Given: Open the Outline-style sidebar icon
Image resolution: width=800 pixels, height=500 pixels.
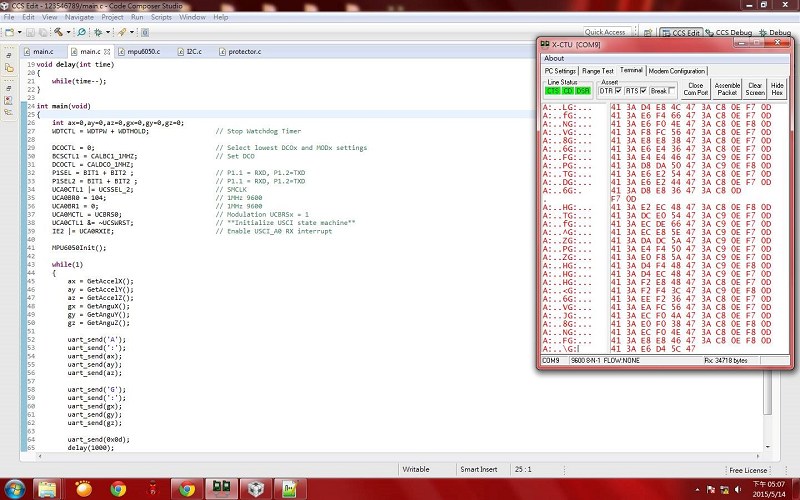Looking at the screenshot, I should point(9,112).
